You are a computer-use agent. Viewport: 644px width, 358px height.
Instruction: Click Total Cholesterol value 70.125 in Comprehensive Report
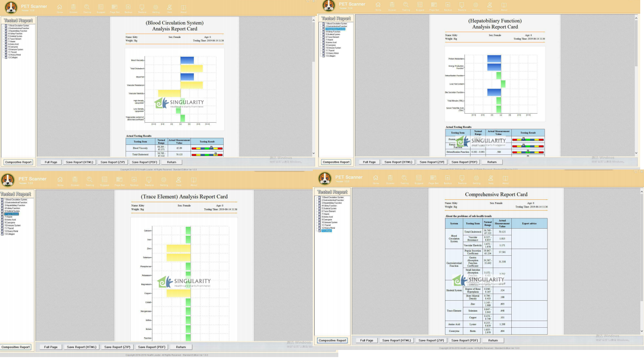tap(502, 232)
